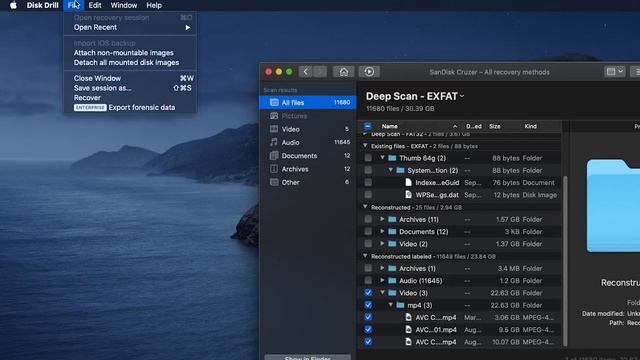Select the Pictures category icon
The width and height of the screenshot is (640, 360).
point(274,116)
